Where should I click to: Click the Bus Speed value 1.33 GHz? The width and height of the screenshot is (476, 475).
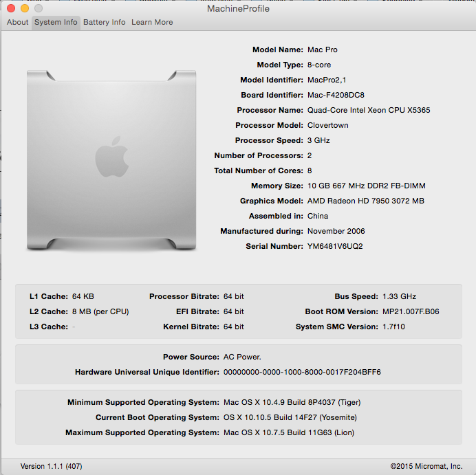click(399, 296)
